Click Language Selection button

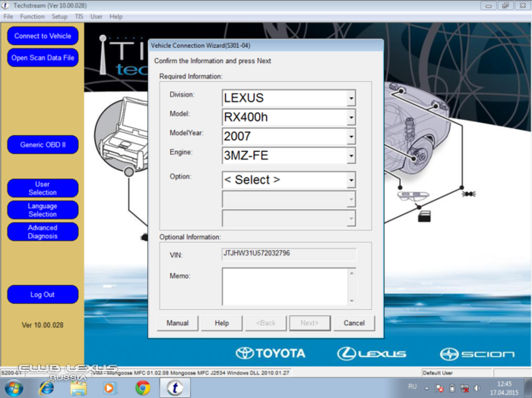click(43, 210)
